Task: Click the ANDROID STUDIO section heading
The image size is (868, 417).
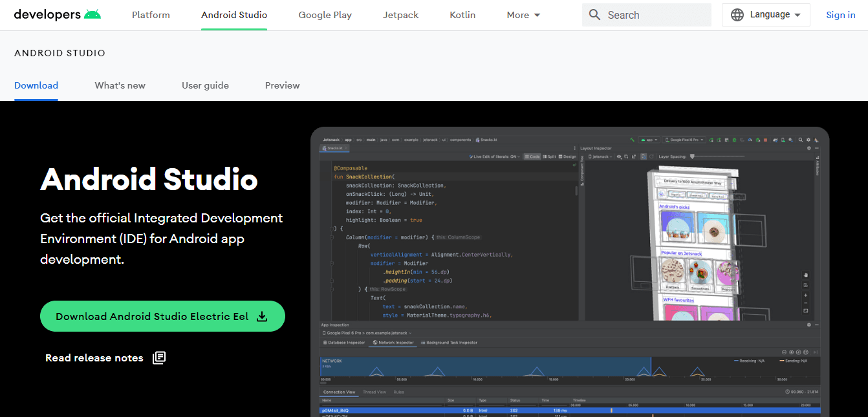Action: (x=60, y=53)
